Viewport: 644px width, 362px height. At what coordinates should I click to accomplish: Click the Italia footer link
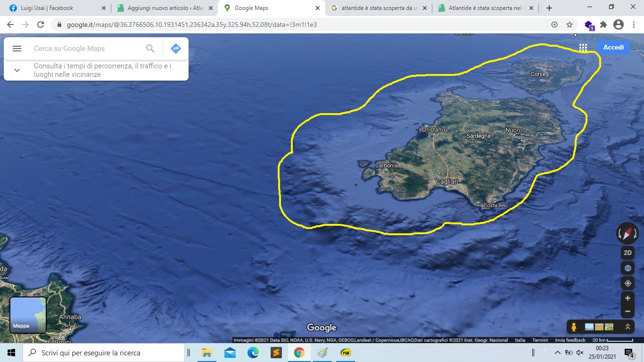tap(520, 340)
